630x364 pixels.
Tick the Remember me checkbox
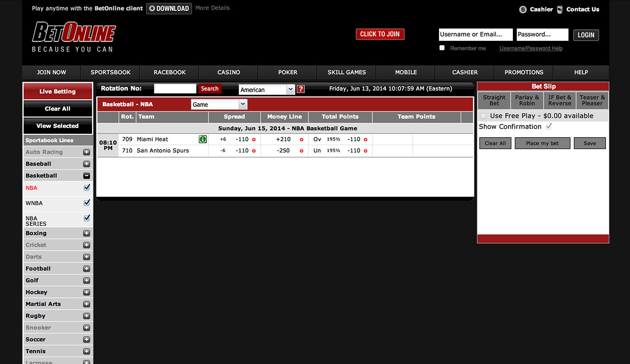point(442,48)
